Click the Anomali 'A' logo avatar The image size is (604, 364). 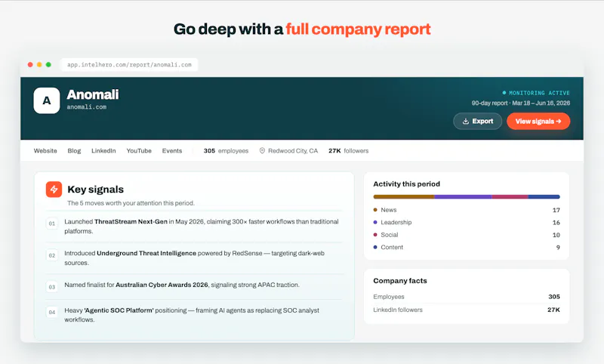47,100
